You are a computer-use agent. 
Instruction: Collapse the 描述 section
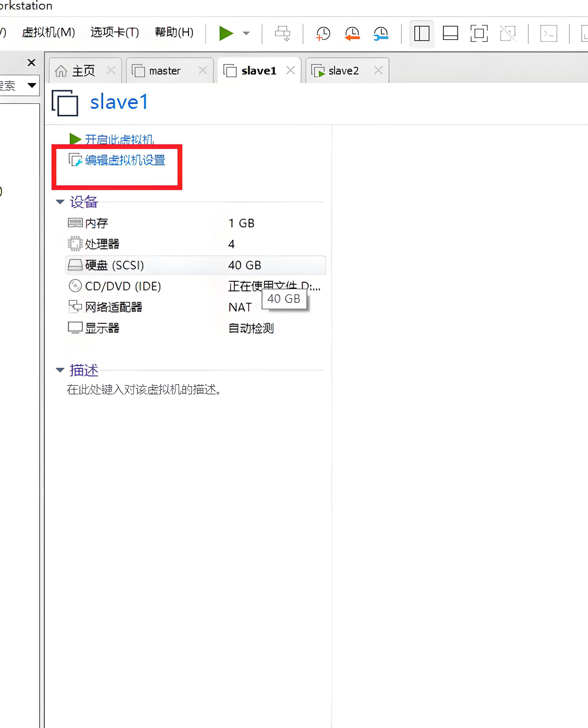pyautogui.click(x=60, y=370)
